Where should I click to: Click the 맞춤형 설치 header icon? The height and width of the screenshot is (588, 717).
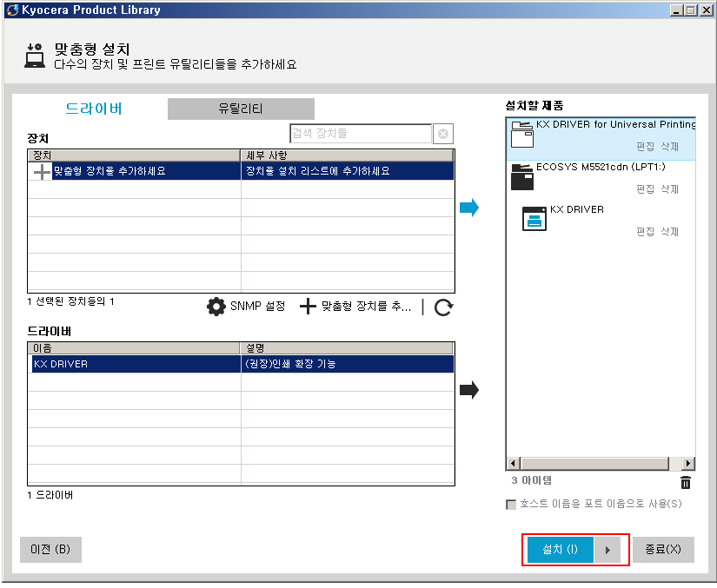coord(35,56)
